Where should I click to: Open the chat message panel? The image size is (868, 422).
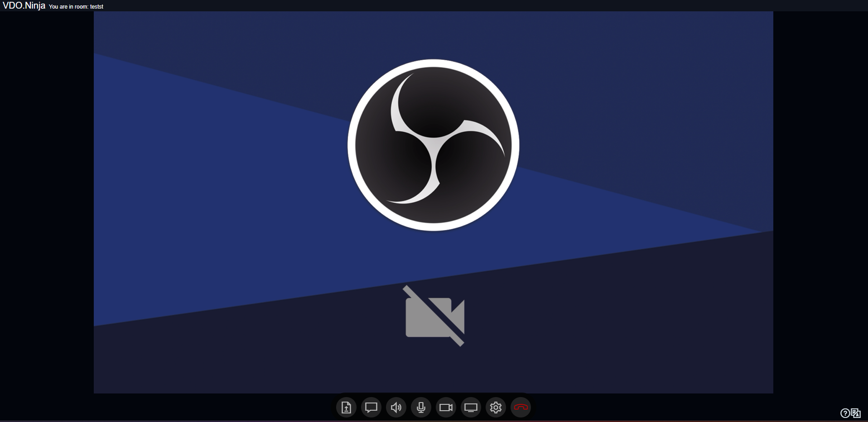371,408
